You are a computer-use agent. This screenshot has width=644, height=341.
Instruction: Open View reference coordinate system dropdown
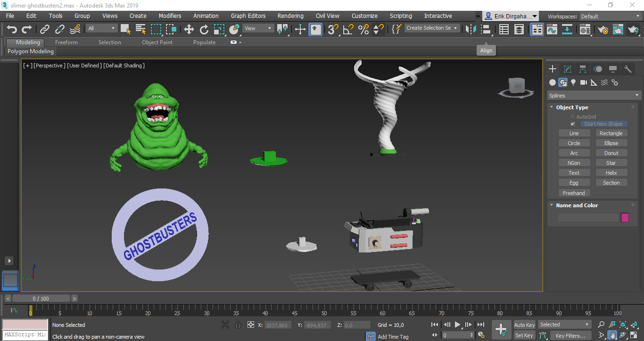pyautogui.click(x=258, y=28)
